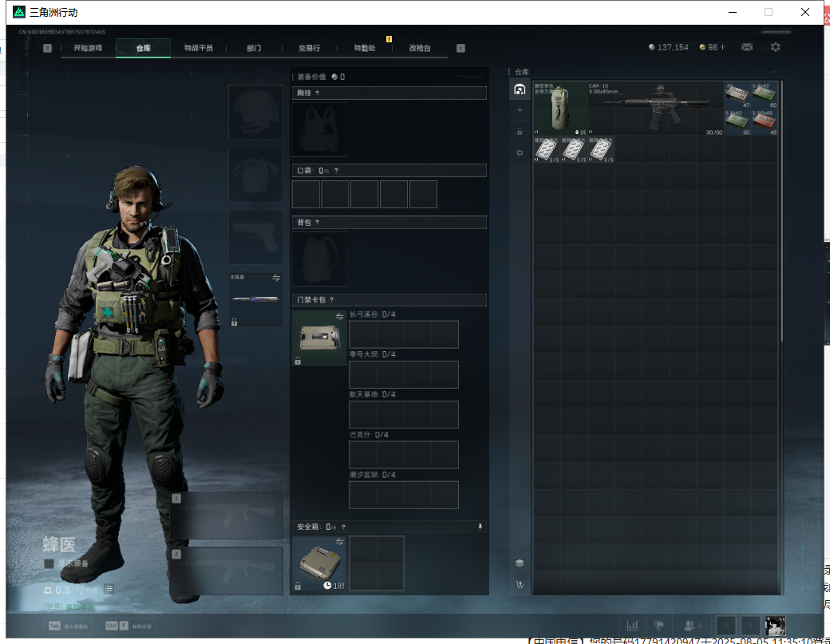Click the 潮汐监狱 keycard slots
This screenshot has height=644, width=830.
(x=404, y=495)
